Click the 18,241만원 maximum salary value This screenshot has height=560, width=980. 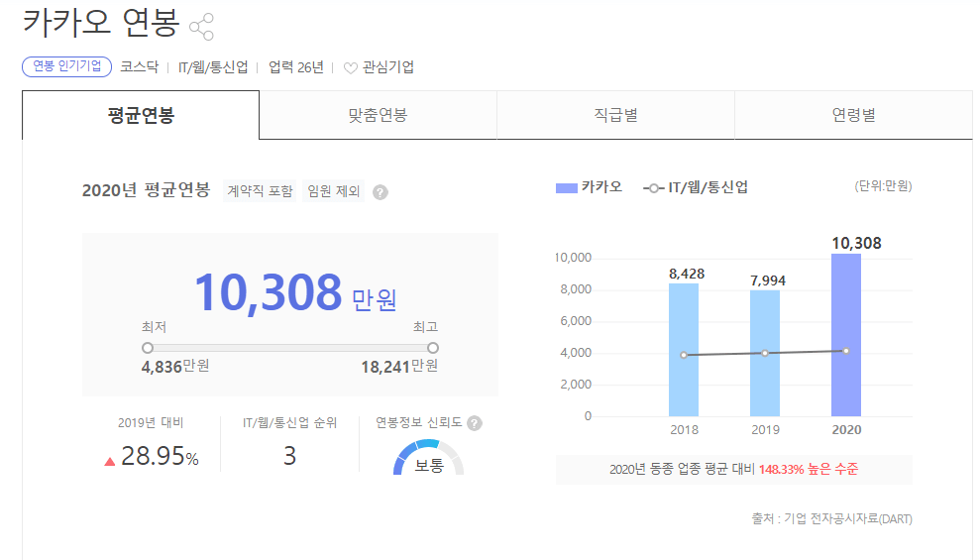point(399,367)
